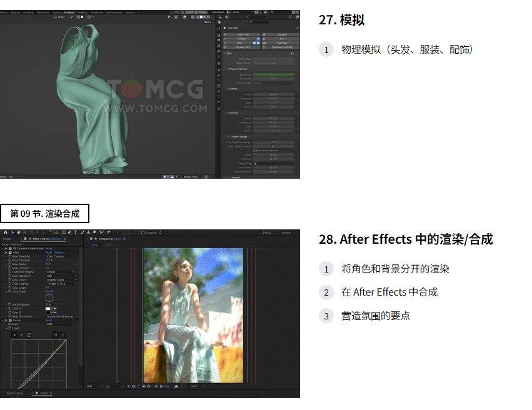This screenshot has width=532, height=410.
Task: Select the Zoom magnifier tool in After Effects
Action: click(x=24, y=232)
